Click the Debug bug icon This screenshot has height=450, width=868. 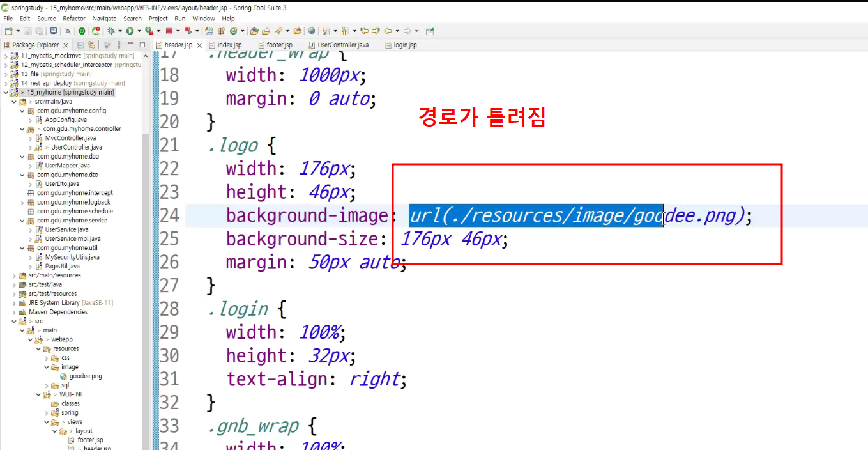(x=111, y=31)
